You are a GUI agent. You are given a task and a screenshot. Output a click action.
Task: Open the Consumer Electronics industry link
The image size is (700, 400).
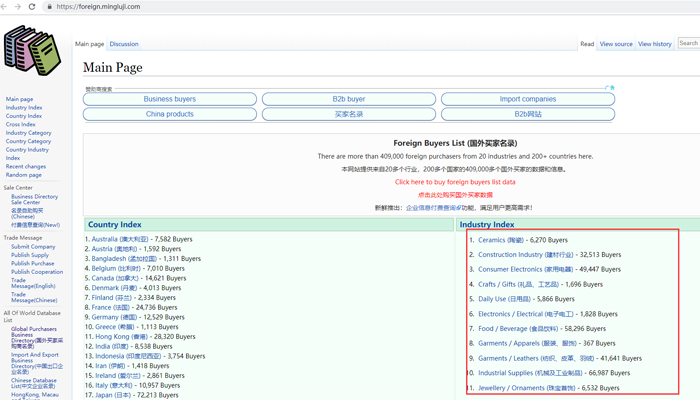click(x=510, y=269)
